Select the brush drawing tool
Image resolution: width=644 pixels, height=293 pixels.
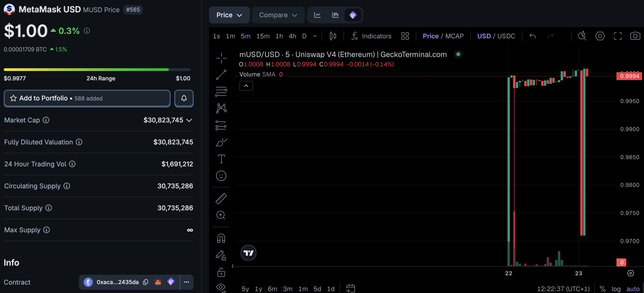coord(221,142)
